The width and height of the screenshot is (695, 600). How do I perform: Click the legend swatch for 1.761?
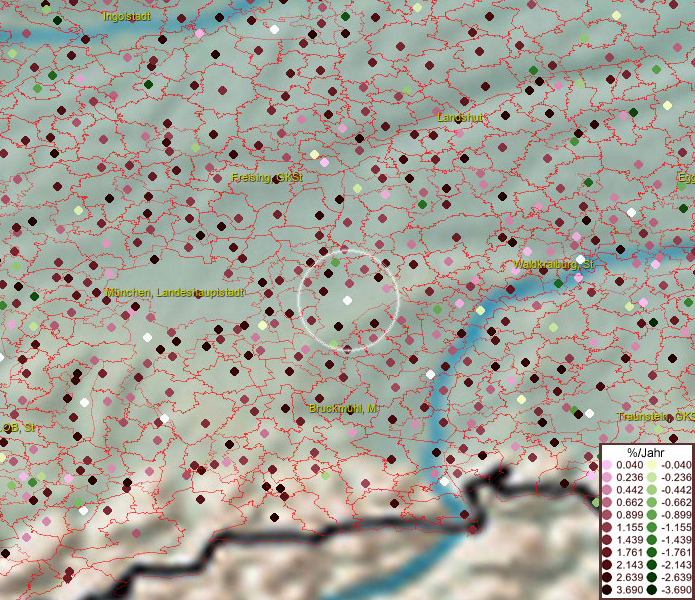tap(607, 553)
